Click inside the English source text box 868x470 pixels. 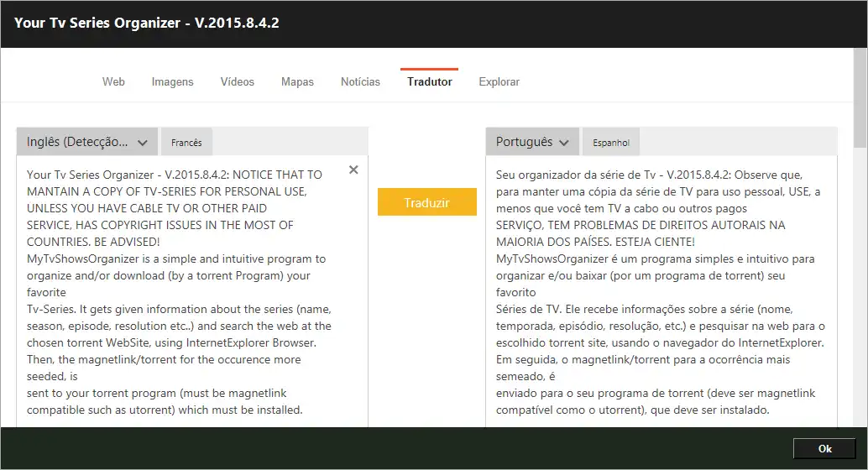[x=192, y=292]
